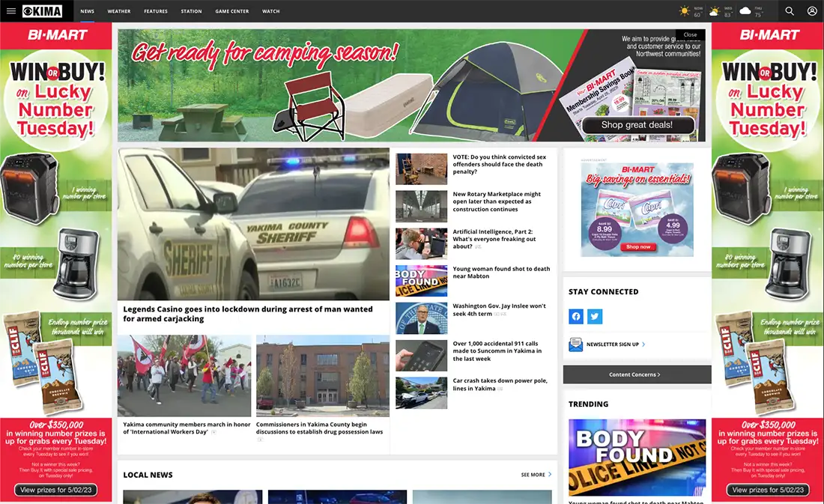Image resolution: width=824 pixels, height=504 pixels.
Task: Open sex offenders death penalty vote
Action: pos(499,165)
